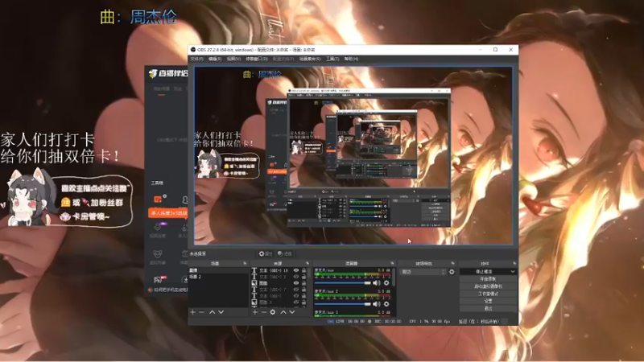Click the bear avatar icon in 直播伴侣 window
Image resolution: width=644 pixels, height=362 pixels.
pos(158,254)
